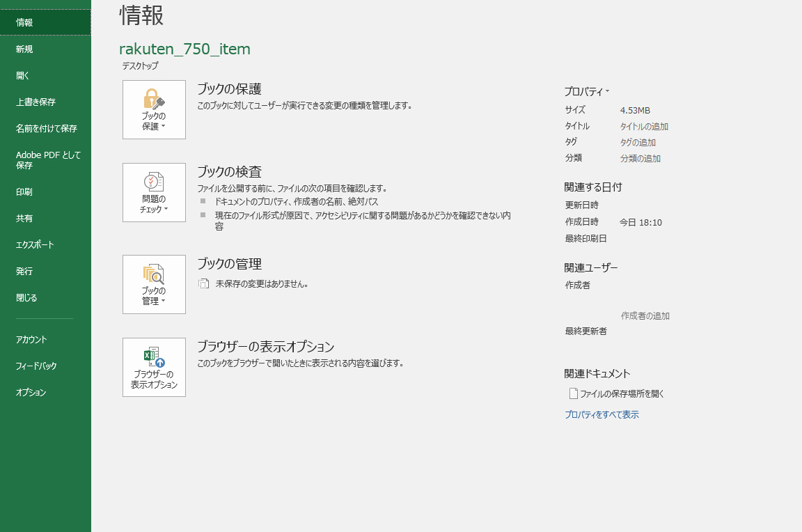Click the ブックの保護 heading text
This screenshot has width=802, height=532.
coord(230,89)
